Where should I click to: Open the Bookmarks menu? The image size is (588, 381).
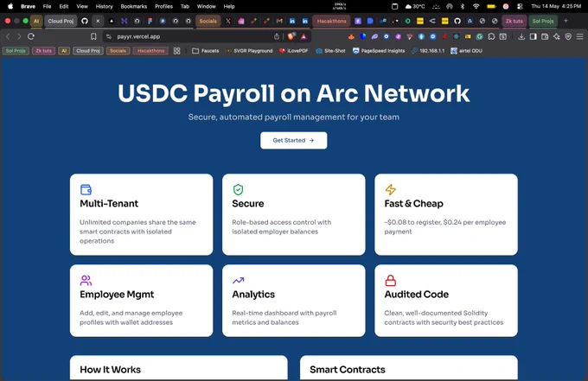coord(133,6)
